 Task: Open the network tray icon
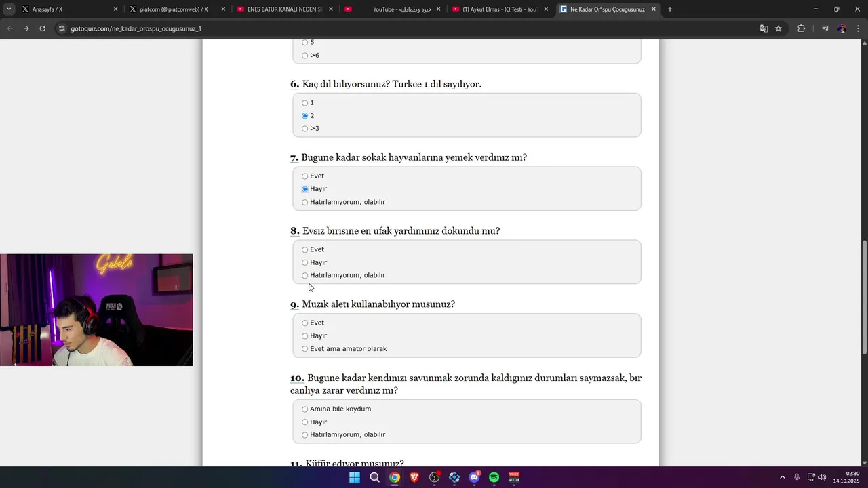pos(811,477)
